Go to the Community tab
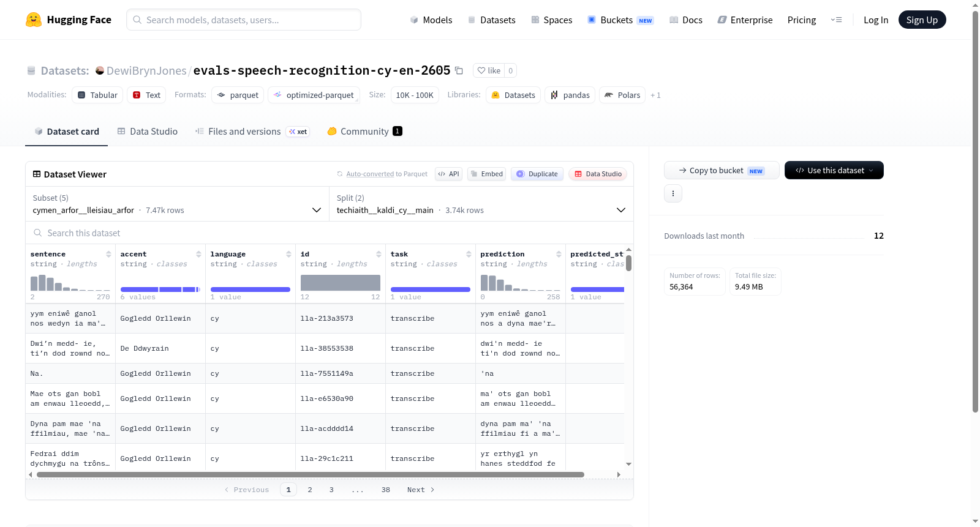Screen dimensions: 980x527 [364, 131]
